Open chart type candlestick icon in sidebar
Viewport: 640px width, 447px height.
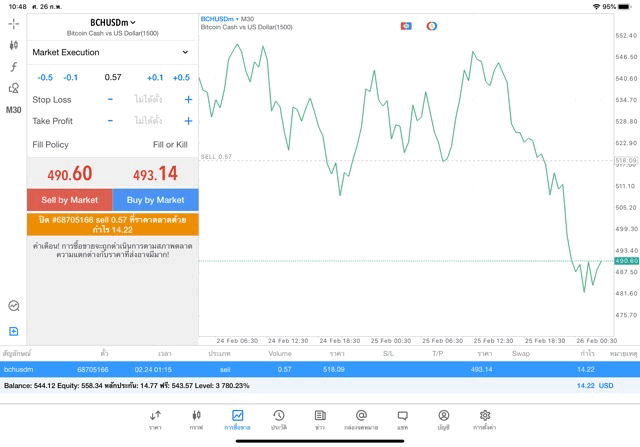[x=14, y=45]
